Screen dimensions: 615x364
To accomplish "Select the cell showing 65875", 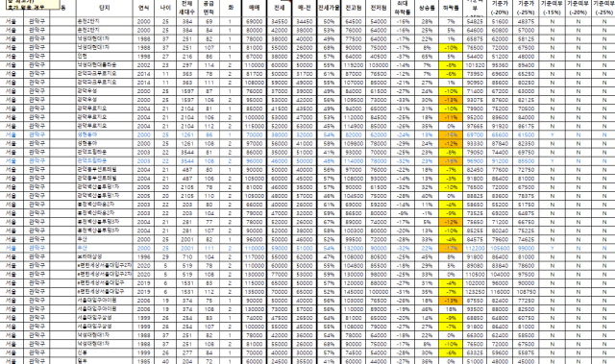I will tap(475, 39).
